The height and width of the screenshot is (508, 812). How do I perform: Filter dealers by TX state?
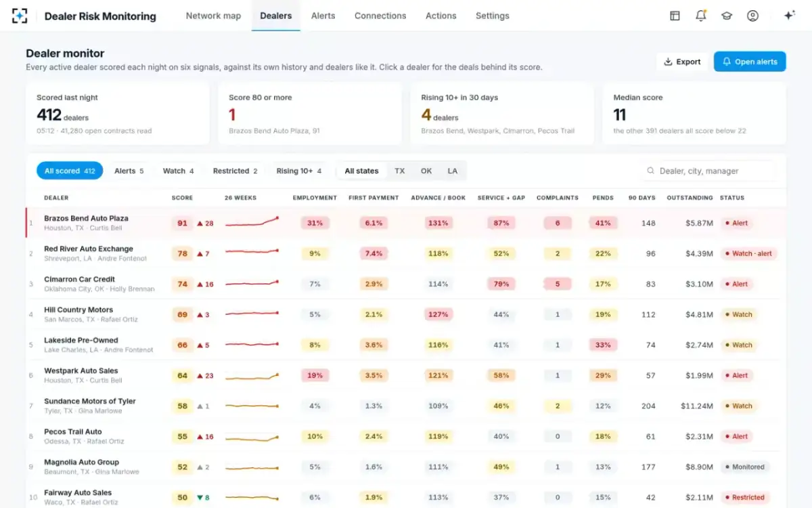(400, 171)
